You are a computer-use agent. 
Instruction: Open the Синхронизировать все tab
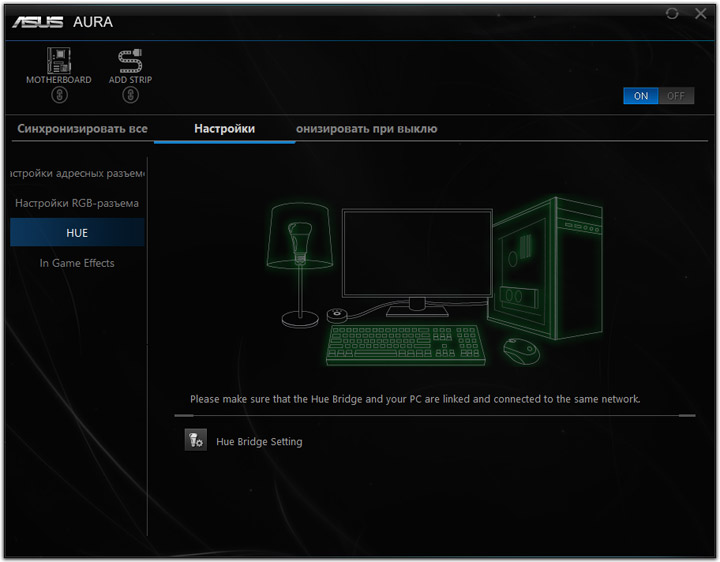click(82, 129)
